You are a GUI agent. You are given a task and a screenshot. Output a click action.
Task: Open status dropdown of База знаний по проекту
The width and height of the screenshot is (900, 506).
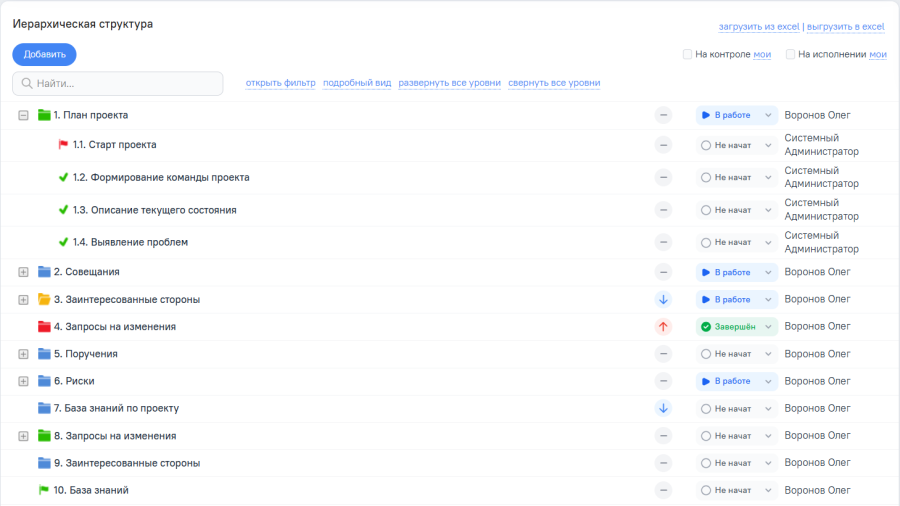(x=736, y=408)
